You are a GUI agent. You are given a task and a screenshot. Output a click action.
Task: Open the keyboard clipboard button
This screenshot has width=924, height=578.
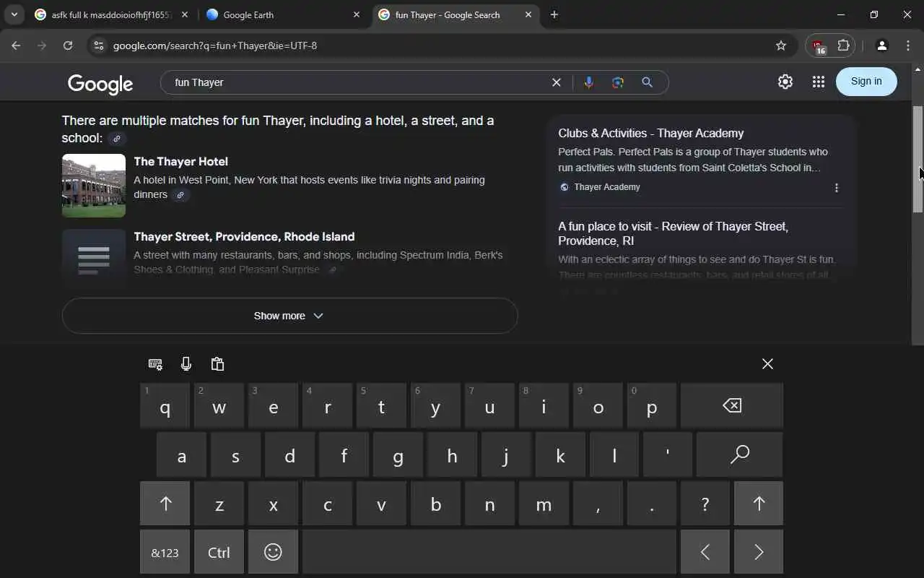pos(217,364)
